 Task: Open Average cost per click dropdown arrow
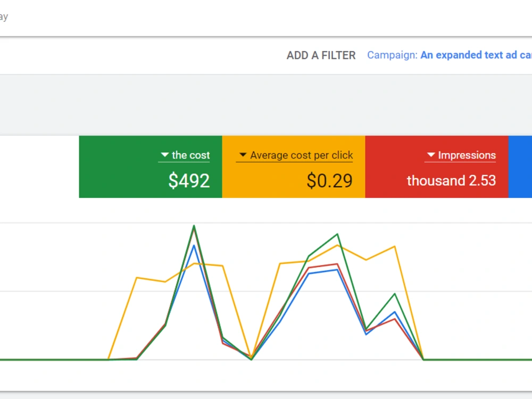coord(243,155)
